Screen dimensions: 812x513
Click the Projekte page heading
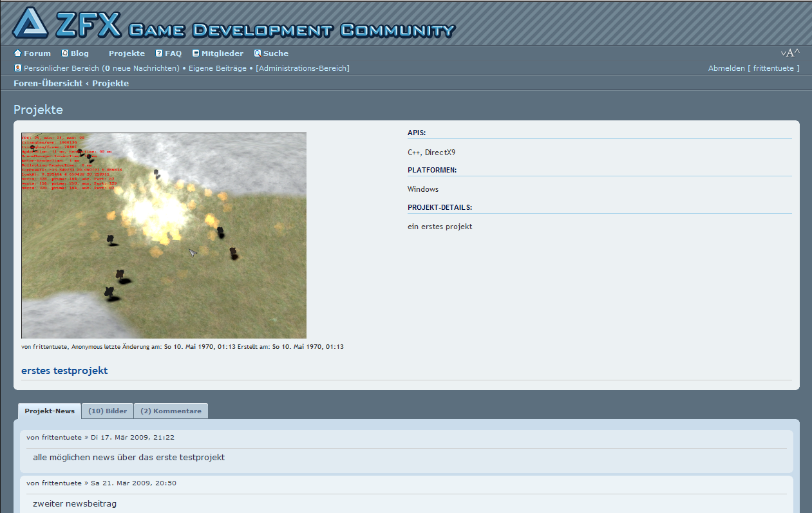[x=38, y=110]
